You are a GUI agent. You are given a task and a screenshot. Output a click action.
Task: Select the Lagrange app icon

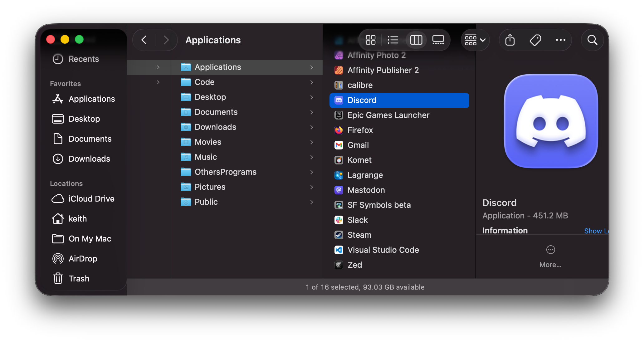click(339, 175)
